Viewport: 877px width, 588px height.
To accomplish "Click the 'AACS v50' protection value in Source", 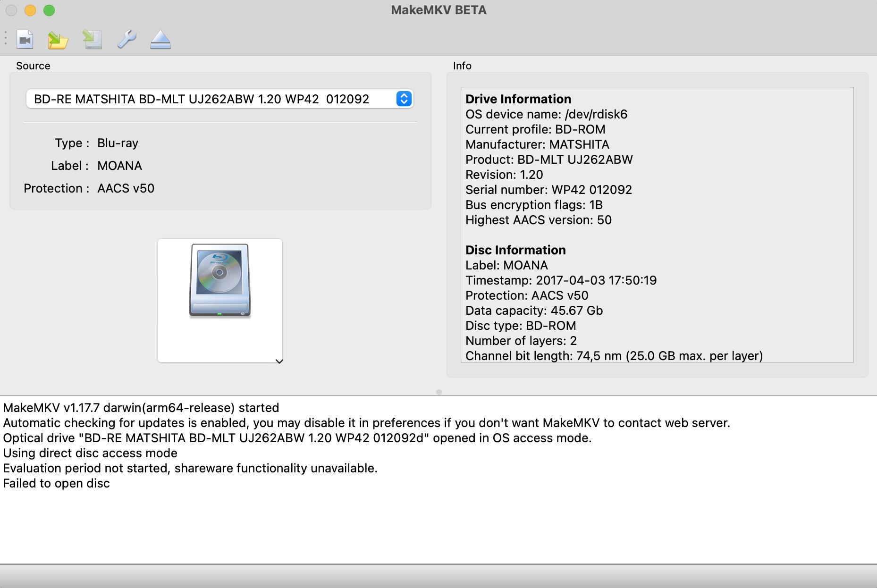I will (126, 188).
